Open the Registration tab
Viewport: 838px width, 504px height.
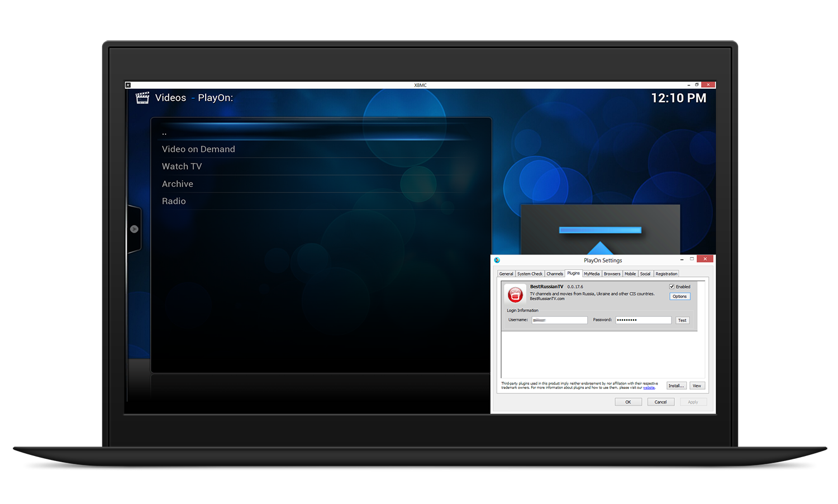click(x=666, y=273)
